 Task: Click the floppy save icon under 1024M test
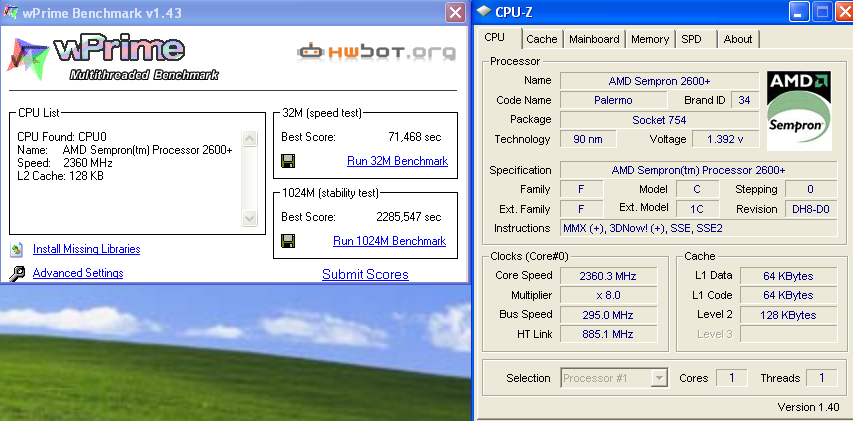[288, 241]
